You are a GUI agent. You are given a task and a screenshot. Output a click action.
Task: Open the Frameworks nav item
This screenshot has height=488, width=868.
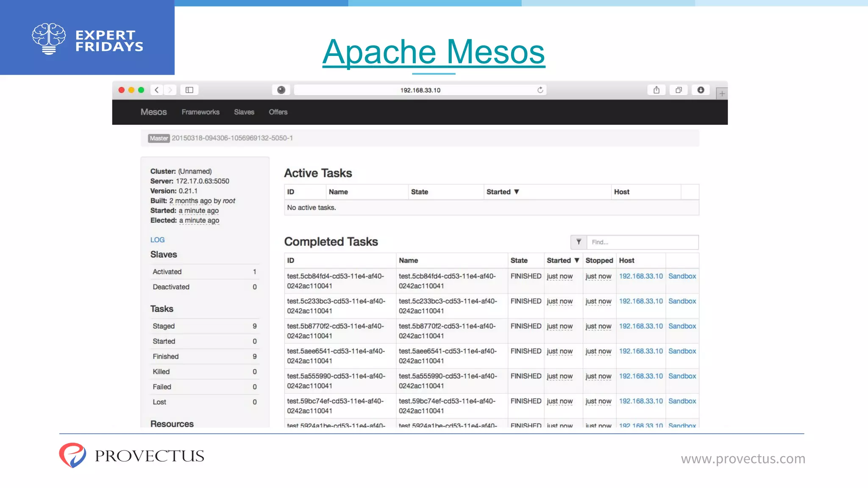200,112
